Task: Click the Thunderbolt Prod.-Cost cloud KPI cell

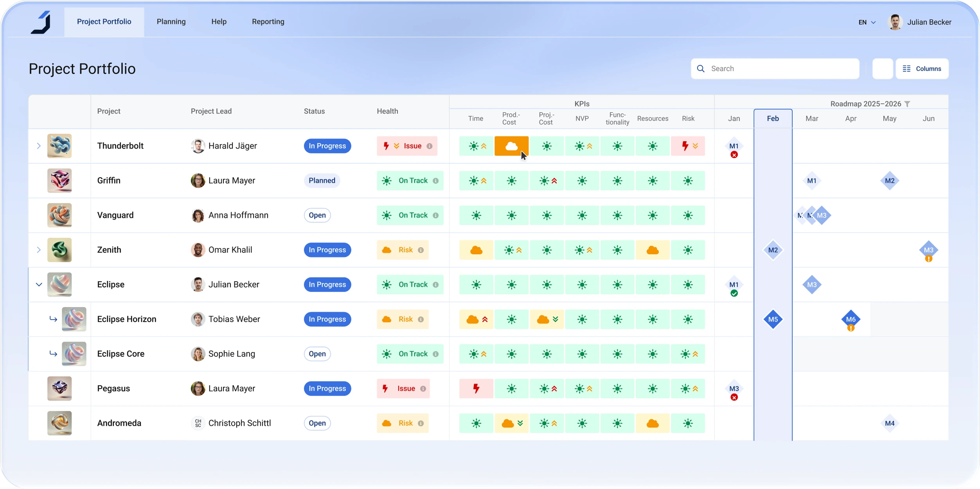Action: click(x=511, y=146)
